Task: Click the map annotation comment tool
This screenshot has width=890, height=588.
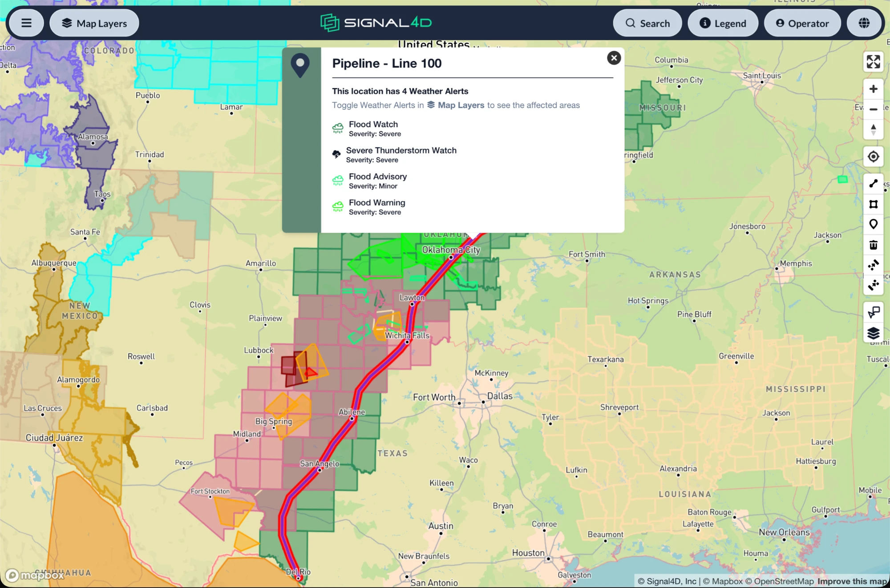Action: pos(873,313)
